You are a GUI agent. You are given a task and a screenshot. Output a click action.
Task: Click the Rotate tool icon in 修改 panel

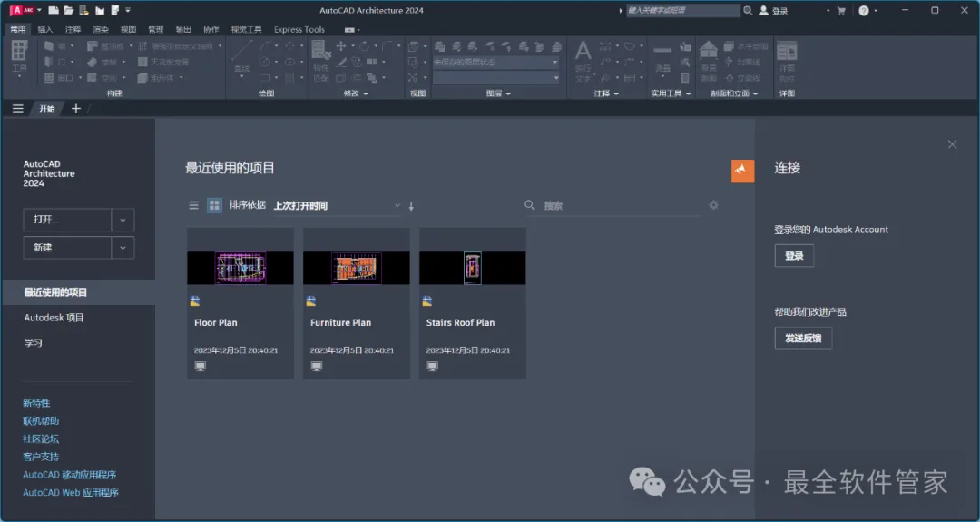tap(364, 46)
